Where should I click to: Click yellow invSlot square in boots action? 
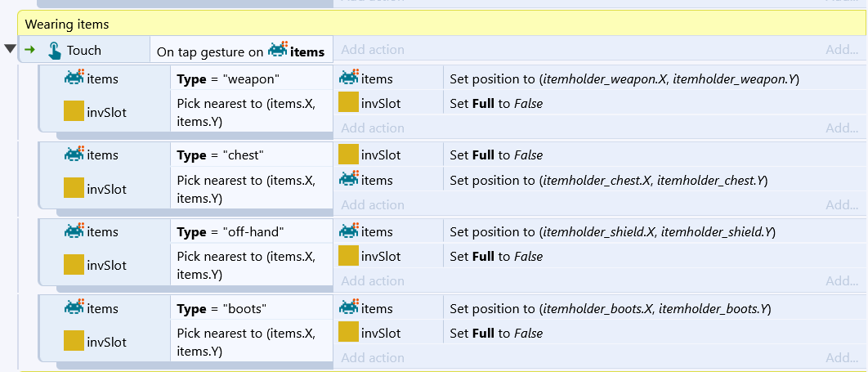348,331
